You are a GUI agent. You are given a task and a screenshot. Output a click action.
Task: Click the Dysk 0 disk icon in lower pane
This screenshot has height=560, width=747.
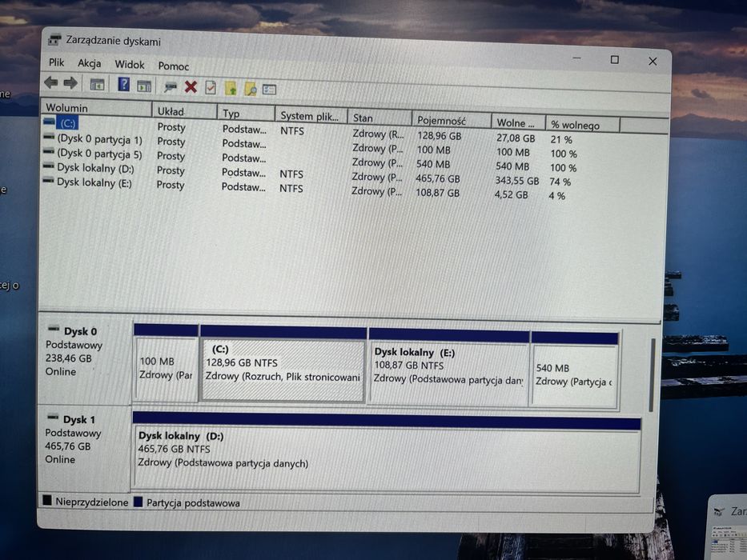pos(54,329)
